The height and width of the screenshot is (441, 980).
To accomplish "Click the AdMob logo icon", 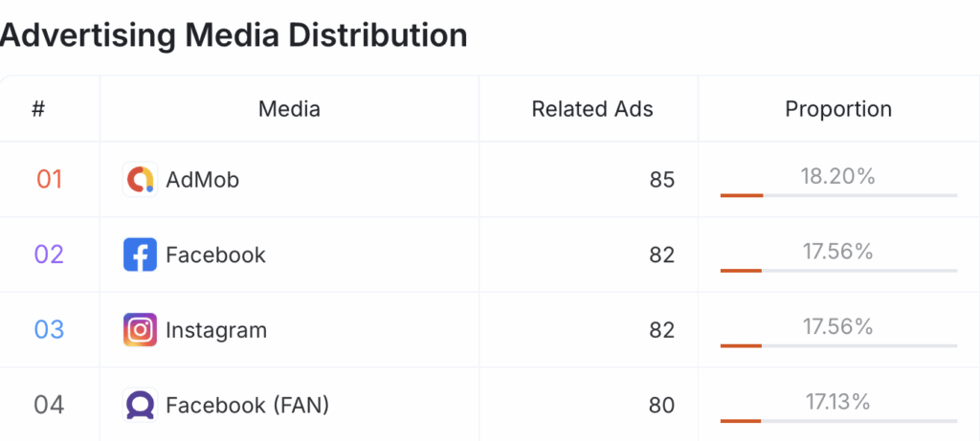I will tap(140, 180).
